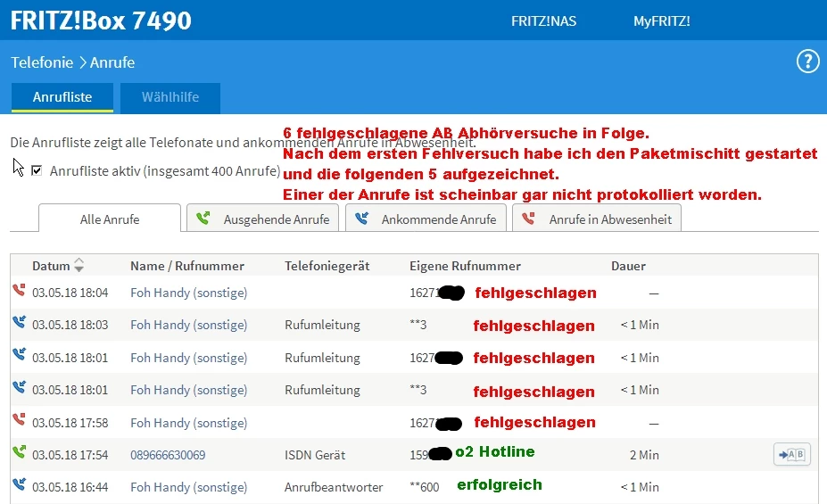Viewport: 827px width, 504px height.
Task: Sort the list by Datum arrows
Action: (x=79, y=265)
